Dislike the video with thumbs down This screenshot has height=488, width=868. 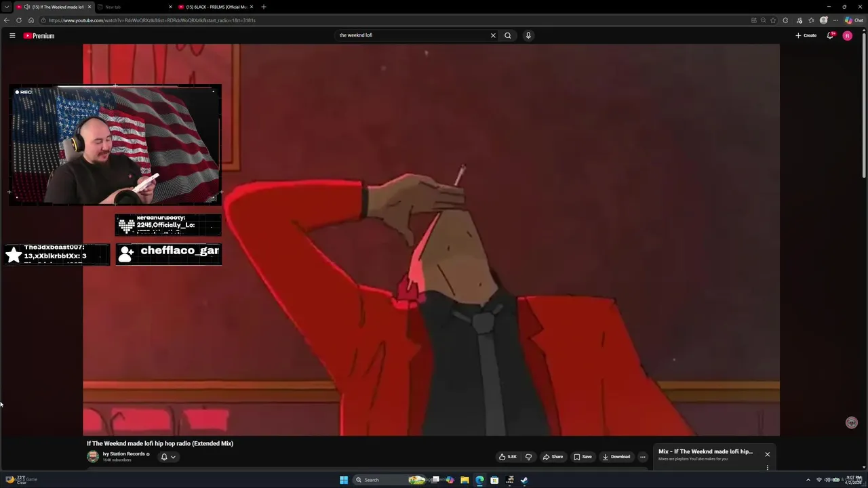pyautogui.click(x=528, y=457)
